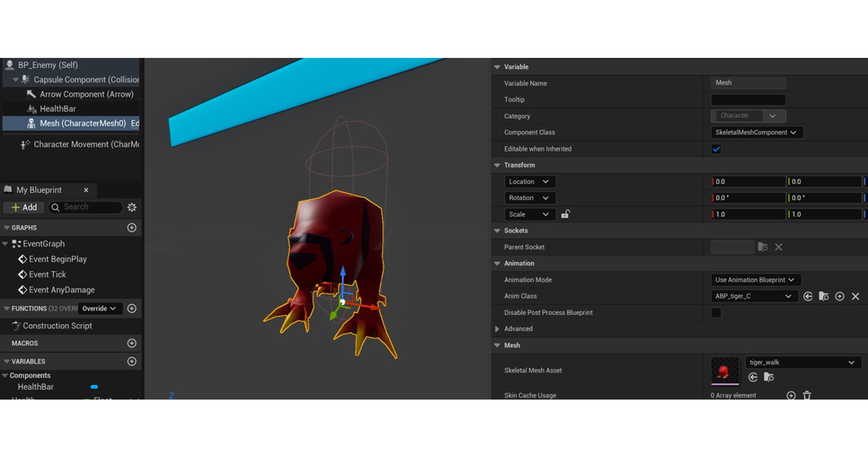Clear the Parent Socket value
Image resolution: width=868 pixels, height=457 pixels.
(779, 247)
